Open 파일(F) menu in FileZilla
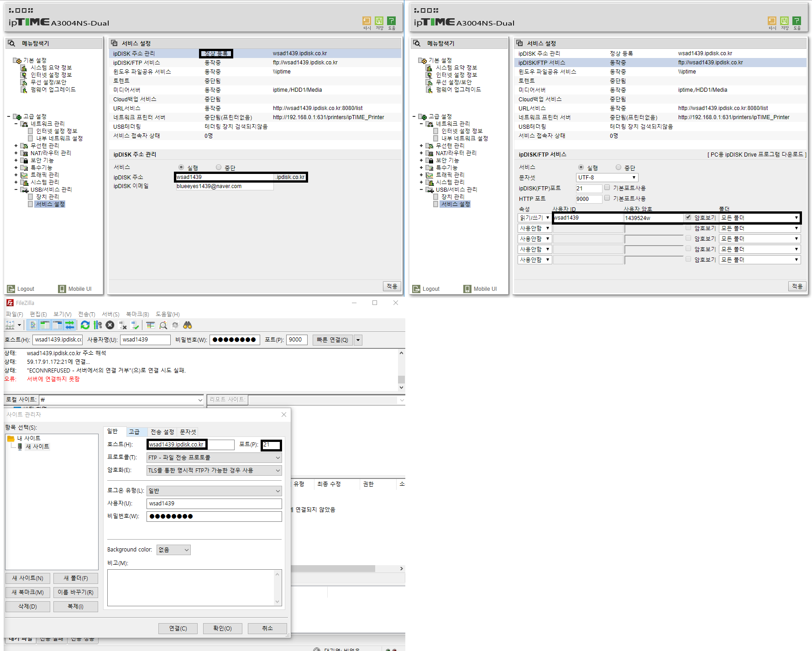The image size is (812, 651). point(14,314)
